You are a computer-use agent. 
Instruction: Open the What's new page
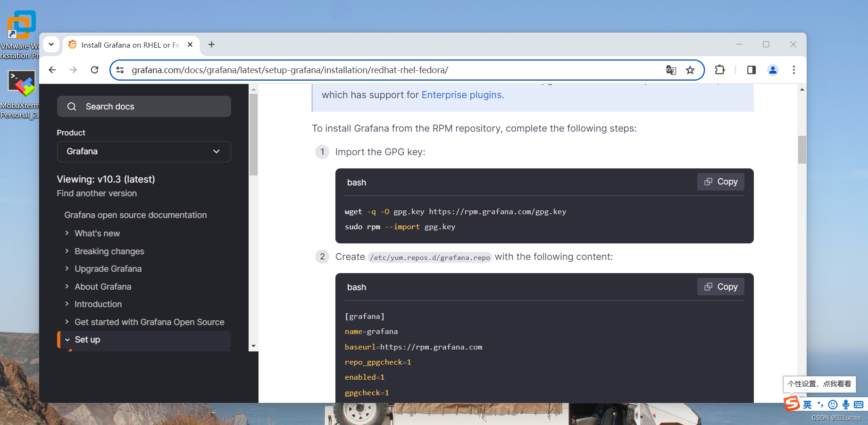97,233
